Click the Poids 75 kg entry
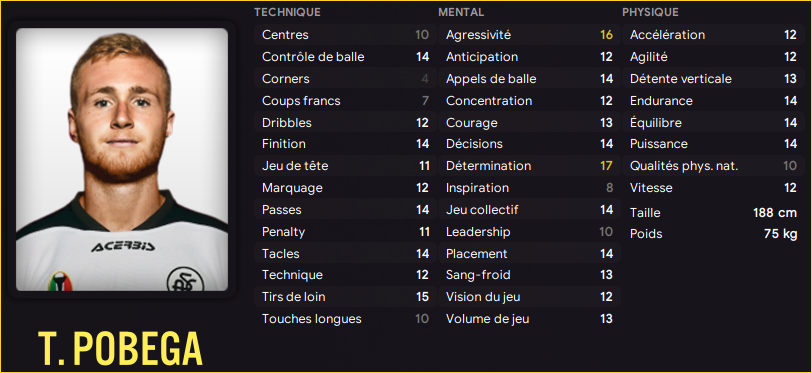This screenshot has width=812, height=373. point(713,234)
